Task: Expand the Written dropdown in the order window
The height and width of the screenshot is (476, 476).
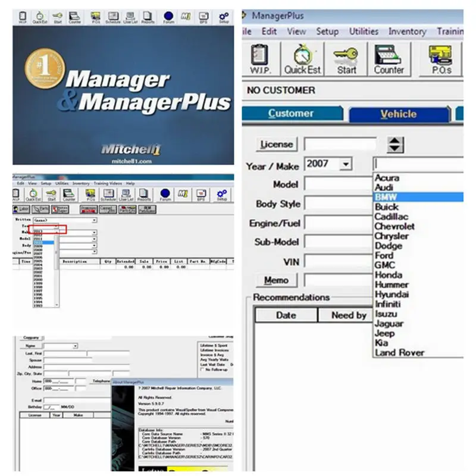Action: (95, 220)
